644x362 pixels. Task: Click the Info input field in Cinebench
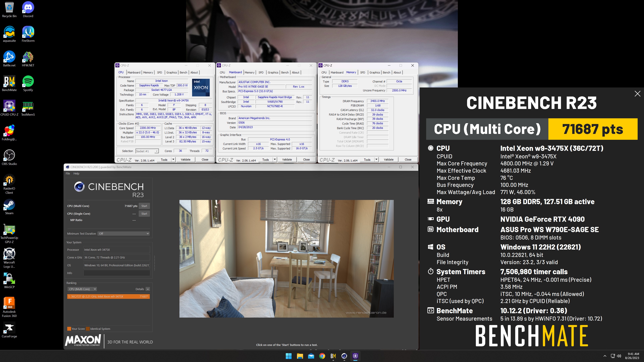[117, 273]
